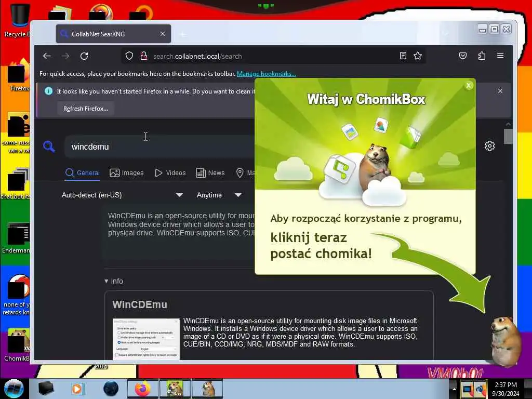Open Firefox hamburger application menu
Screen dimensions: 532x399
tap(500, 55)
